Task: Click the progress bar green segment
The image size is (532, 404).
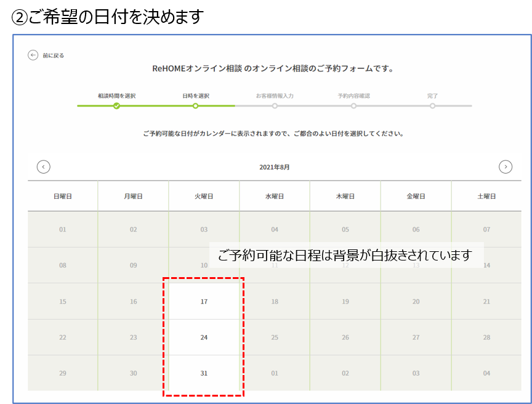Action: (x=156, y=106)
